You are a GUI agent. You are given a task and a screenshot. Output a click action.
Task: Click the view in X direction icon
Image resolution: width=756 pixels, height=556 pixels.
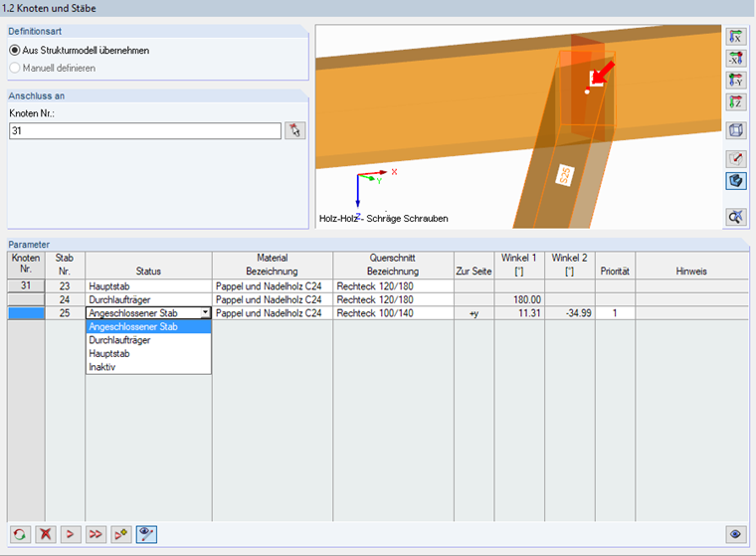736,37
